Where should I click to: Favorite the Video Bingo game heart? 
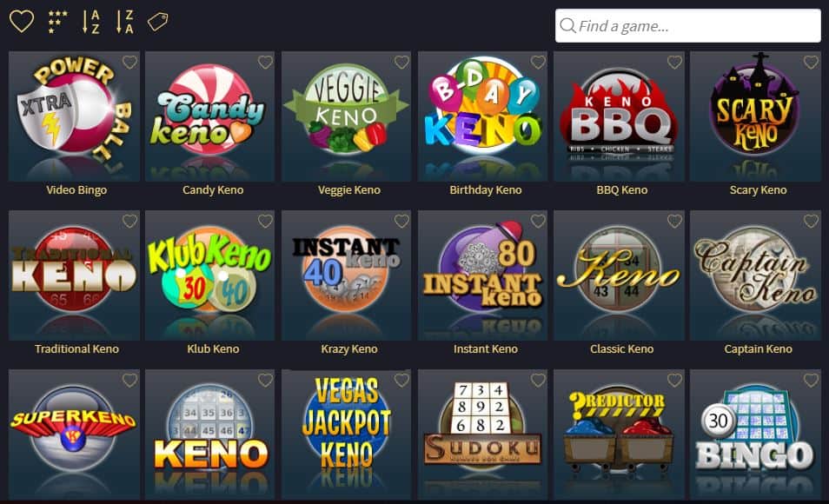click(x=129, y=62)
